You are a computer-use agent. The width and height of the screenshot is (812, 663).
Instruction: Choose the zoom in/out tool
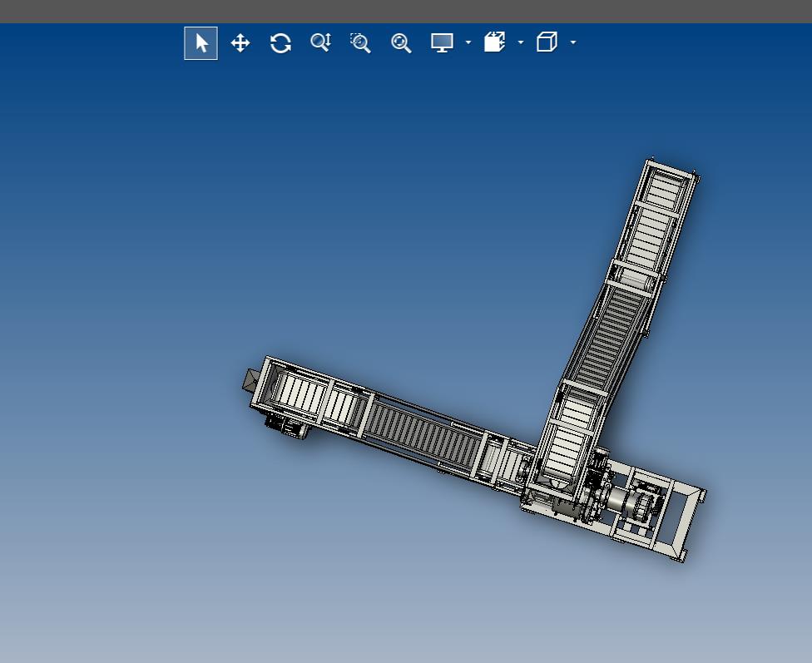pos(320,42)
